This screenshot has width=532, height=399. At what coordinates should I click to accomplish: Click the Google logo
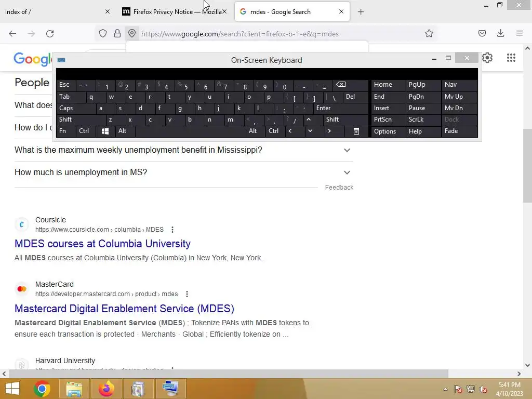33,59
